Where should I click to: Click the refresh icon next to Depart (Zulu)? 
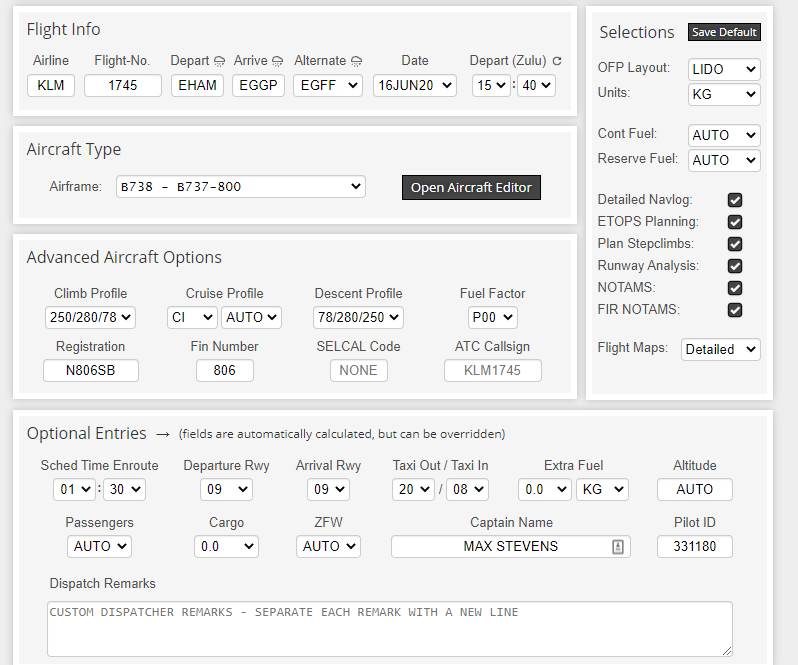tap(557, 61)
